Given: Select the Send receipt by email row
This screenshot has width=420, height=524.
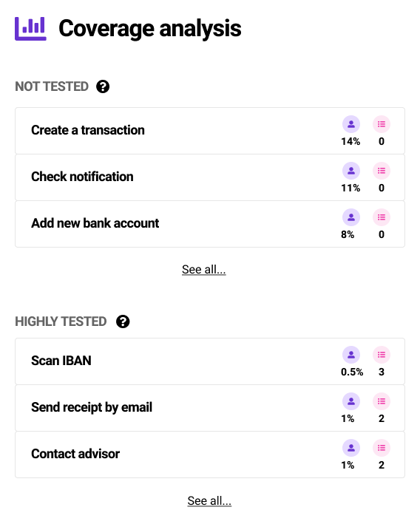Looking at the screenshot, I should (x=210, y=408).
